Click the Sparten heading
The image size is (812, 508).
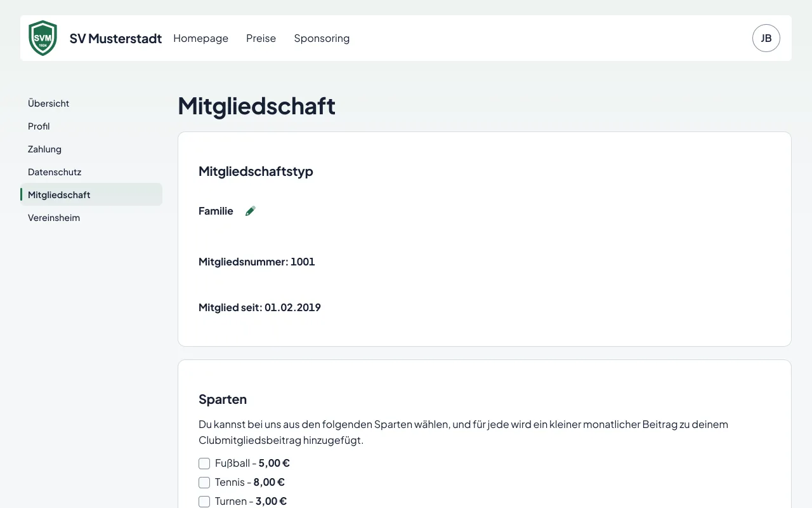click(x=223, y=399)
